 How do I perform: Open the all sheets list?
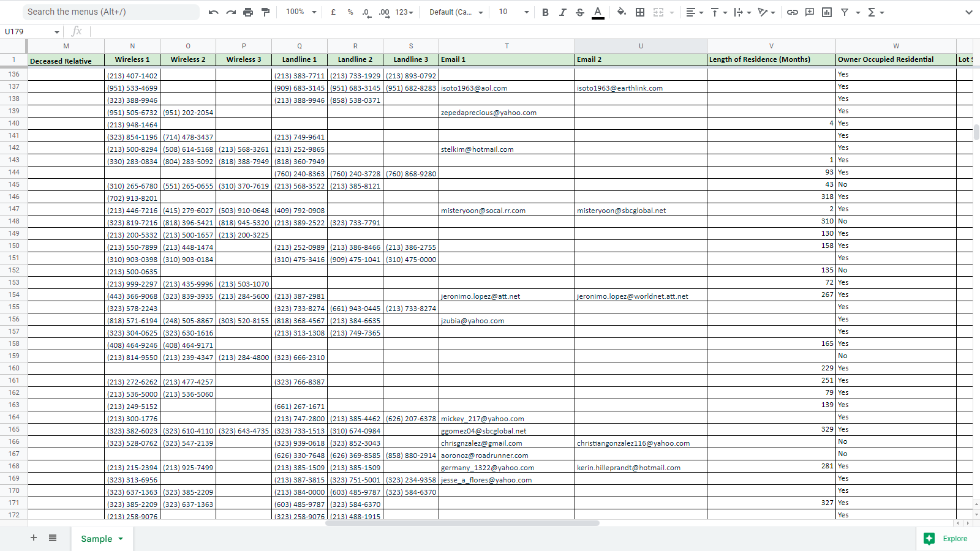click(x=53, y=538)
